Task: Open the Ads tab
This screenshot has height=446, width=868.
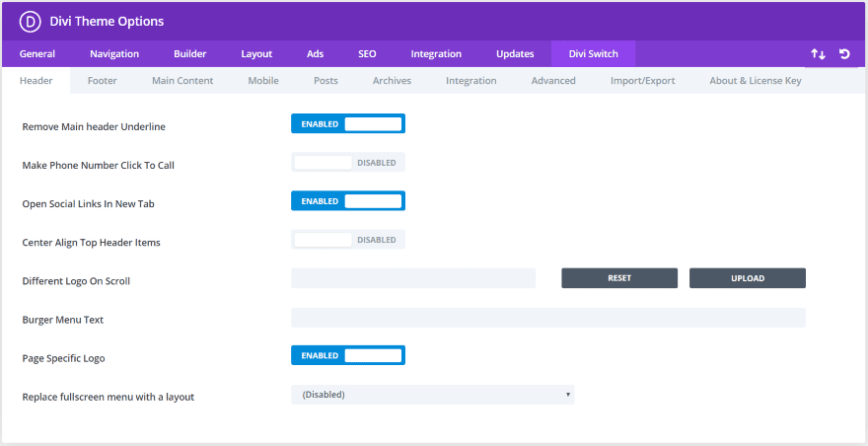Action: click(315, 53)
